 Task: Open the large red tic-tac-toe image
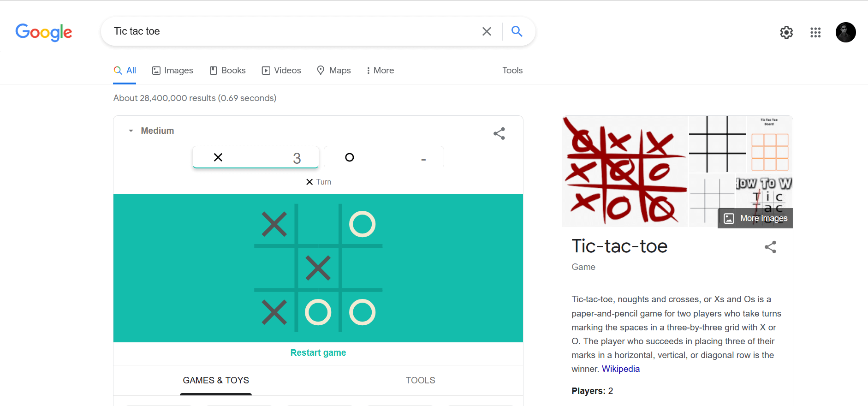coord(625,171)
